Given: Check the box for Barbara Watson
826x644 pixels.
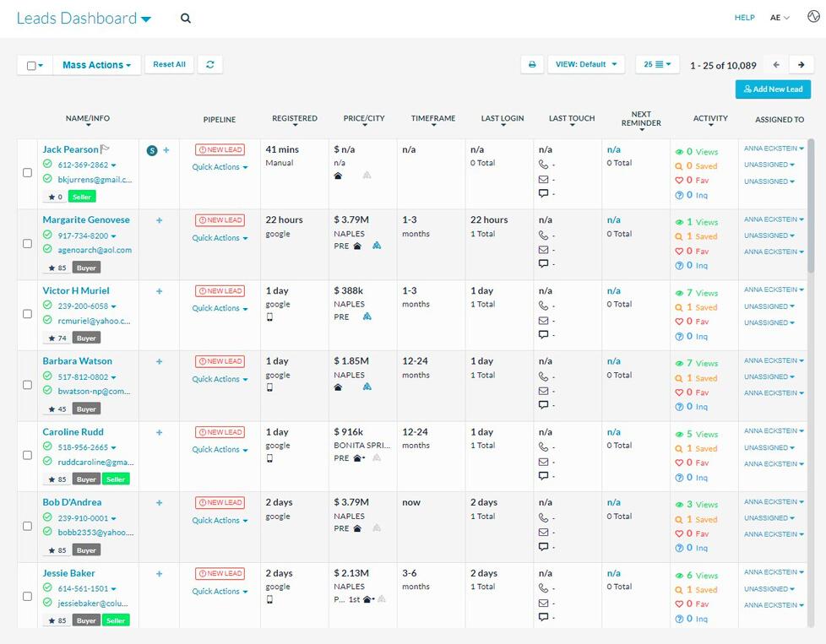Looking at the screenshot, I should click(27, 384).
